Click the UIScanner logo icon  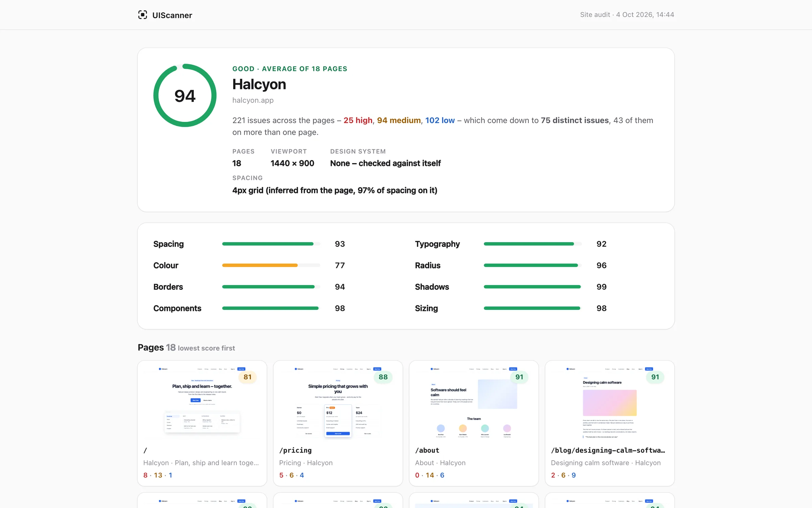coord(142,15)
